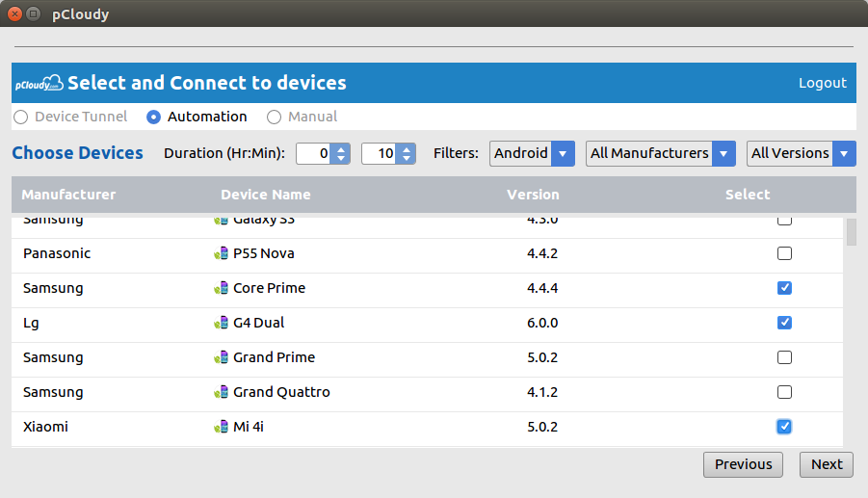Open the All Versions filter dropdown

click(801, 153)
